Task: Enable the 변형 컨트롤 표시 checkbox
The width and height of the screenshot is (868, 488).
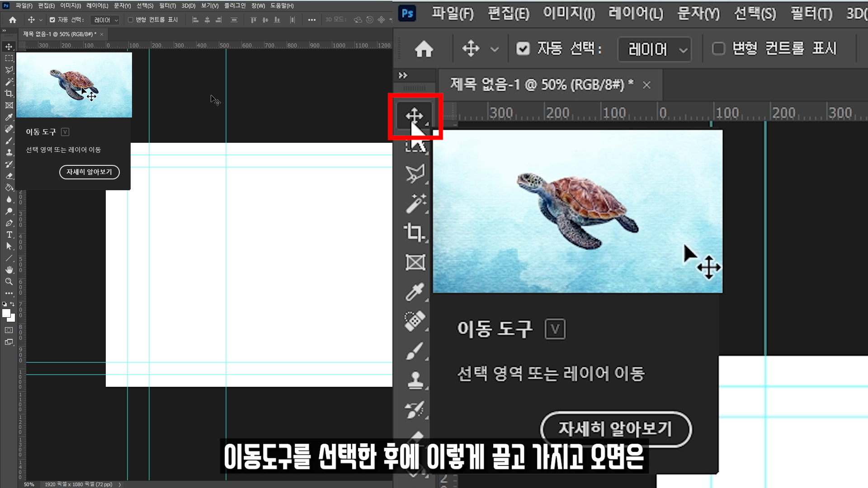Action: [x=131, y=20]
